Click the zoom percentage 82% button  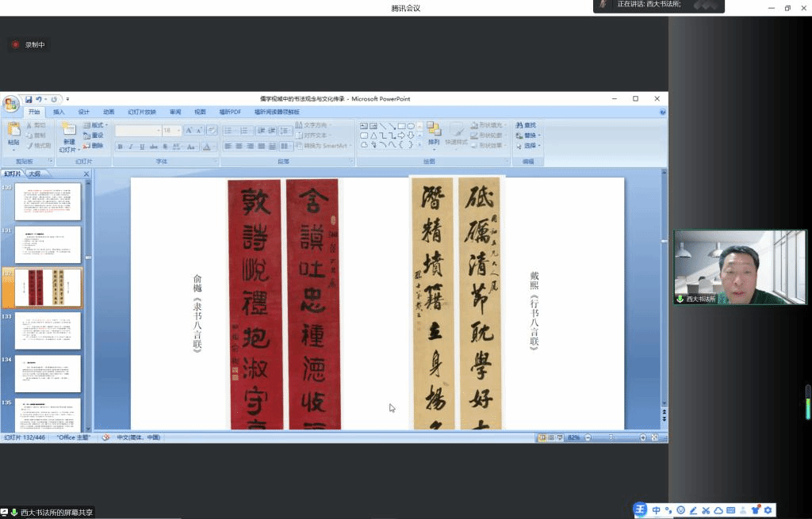coord(574,437)
